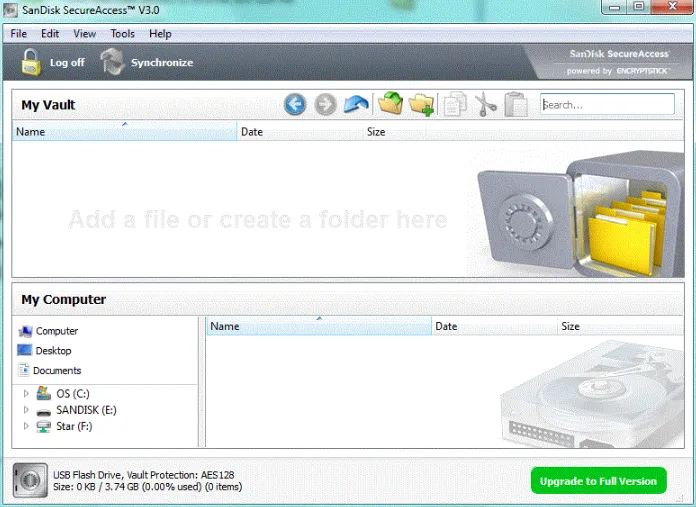Click the vault safe icon in status bar

pos(30,480)
